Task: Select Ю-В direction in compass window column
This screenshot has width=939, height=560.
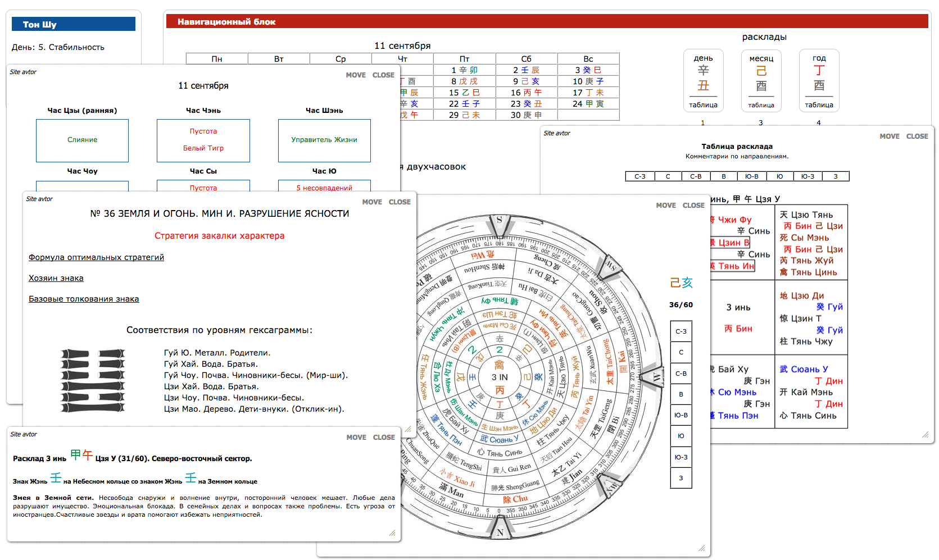Action: tap(681, 415)
